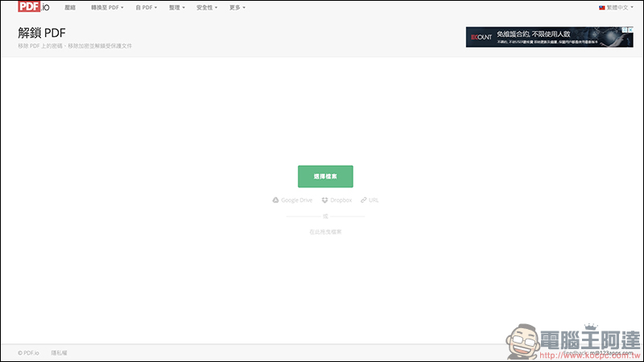Open the 壓縮 compress tool
Viewport: 644px width, 362px height.
click(x=70, y=7)
